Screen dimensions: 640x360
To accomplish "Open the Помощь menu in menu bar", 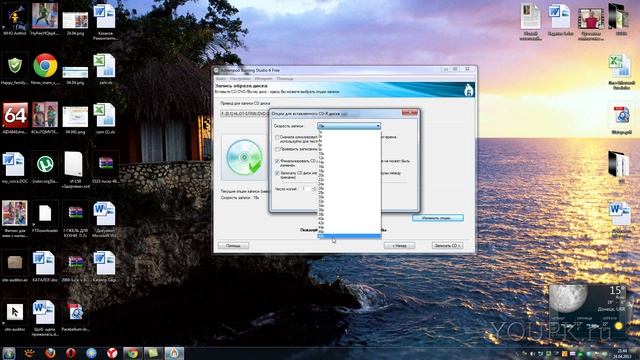I will 285,78.
